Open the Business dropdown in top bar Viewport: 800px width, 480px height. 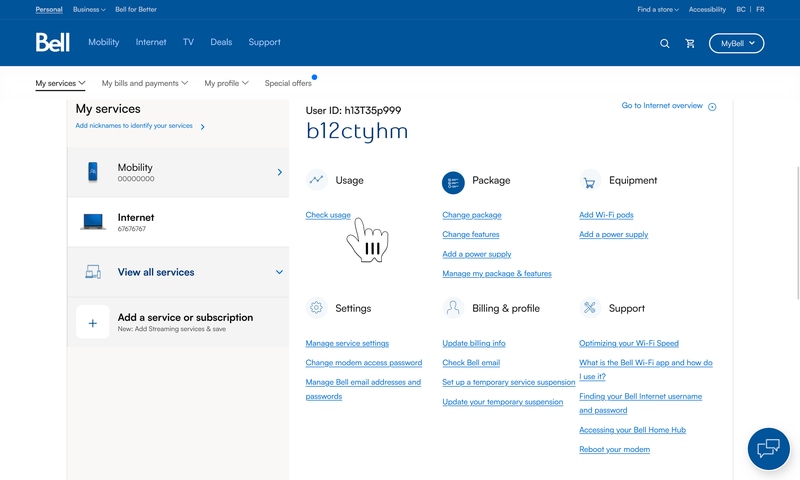click(x=89, y=9)
